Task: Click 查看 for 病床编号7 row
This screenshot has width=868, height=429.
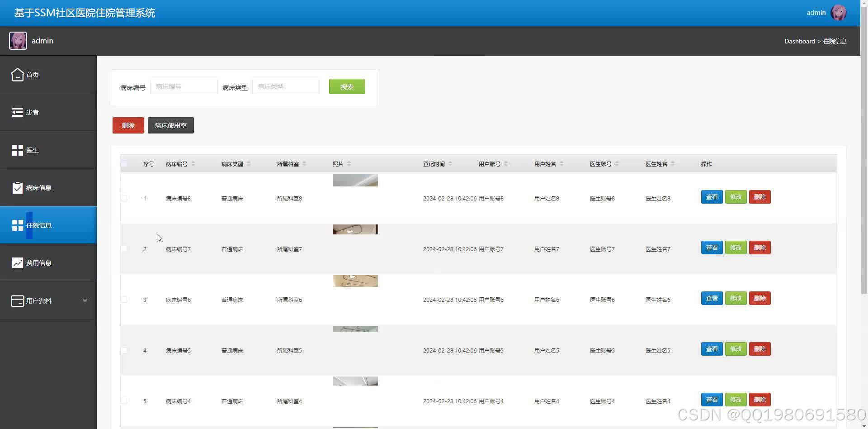Action: [x=712, y=248]
